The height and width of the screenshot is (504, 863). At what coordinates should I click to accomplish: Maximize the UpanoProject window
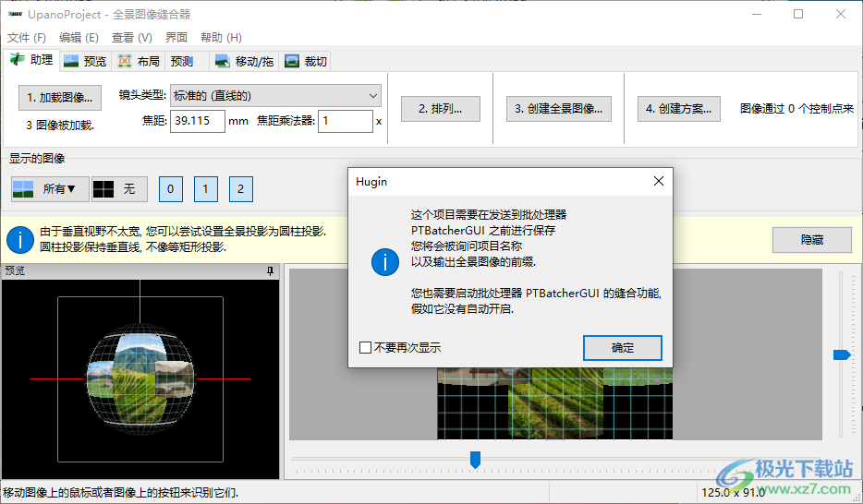click(x=798, y=14)
